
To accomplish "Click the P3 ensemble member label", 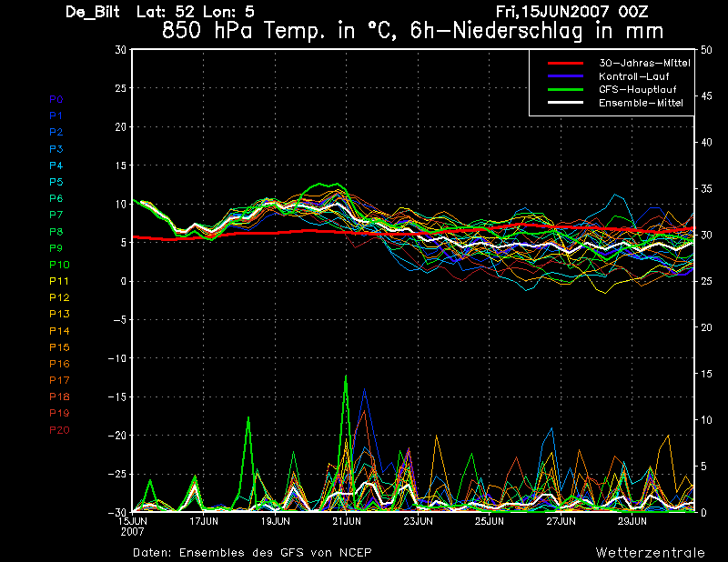I will 56,149.
